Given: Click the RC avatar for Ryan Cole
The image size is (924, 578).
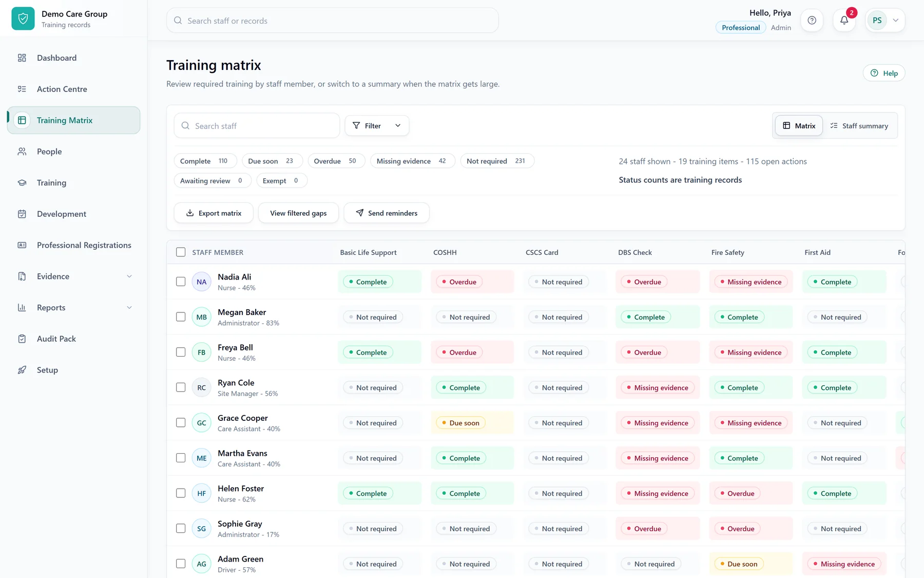Looking at the screenshot, I should (x=201, y=387).
